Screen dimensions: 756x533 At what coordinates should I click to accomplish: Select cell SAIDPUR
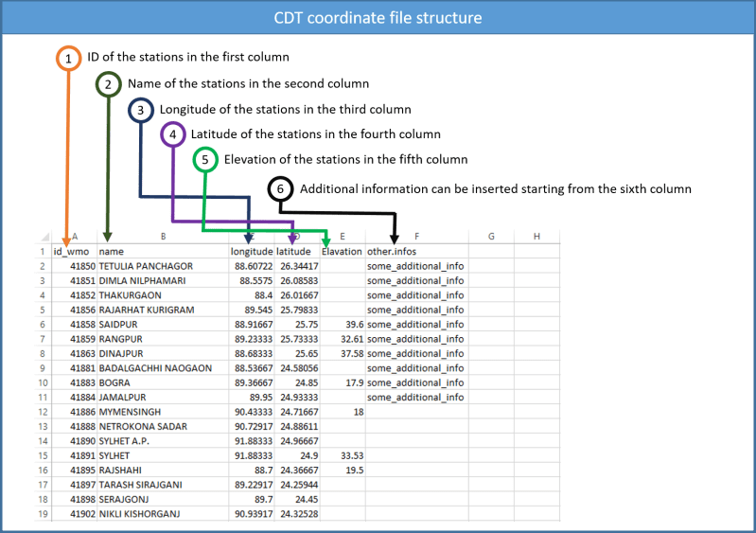[163, 325]
